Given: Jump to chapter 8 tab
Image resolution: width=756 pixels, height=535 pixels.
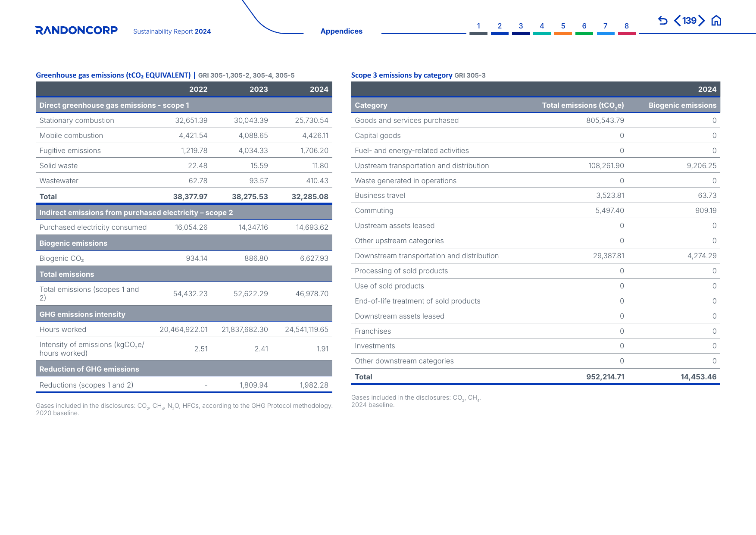Looking at the screenshot, I should click(627, 28).
